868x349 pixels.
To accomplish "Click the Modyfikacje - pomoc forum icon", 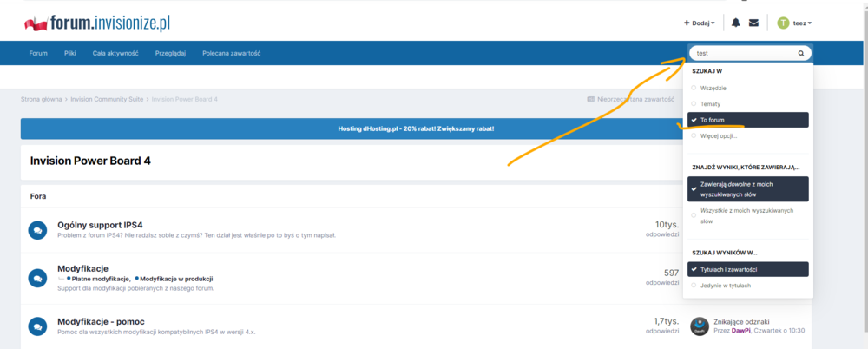I will click(x=37, y=326).
